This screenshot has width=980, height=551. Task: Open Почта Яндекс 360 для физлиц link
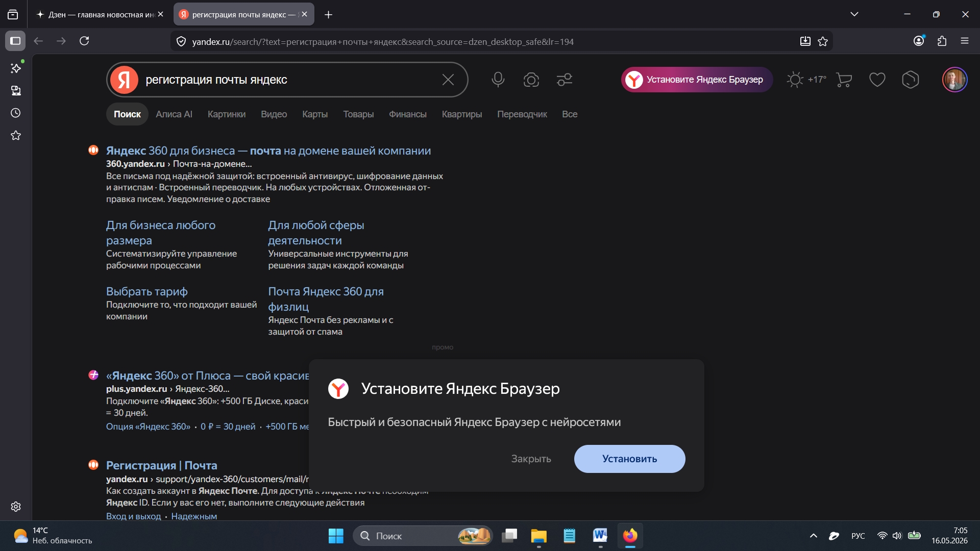[x=326, y=299]
